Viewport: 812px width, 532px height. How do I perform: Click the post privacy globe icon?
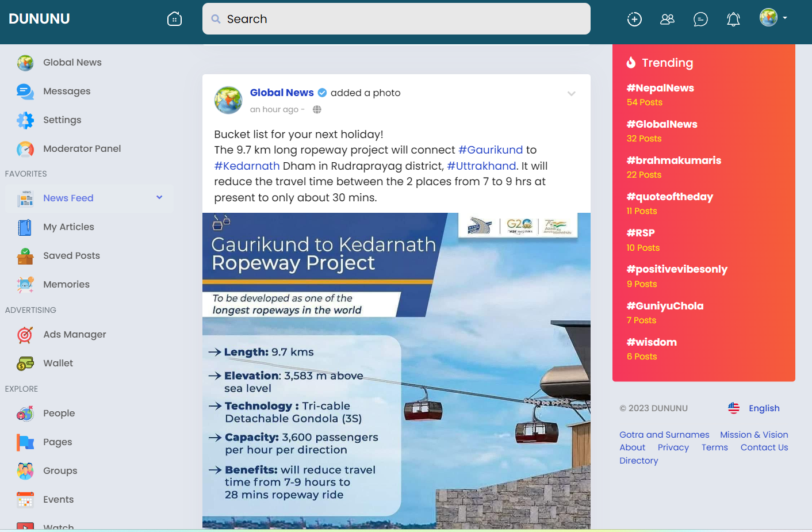point(317,109)
